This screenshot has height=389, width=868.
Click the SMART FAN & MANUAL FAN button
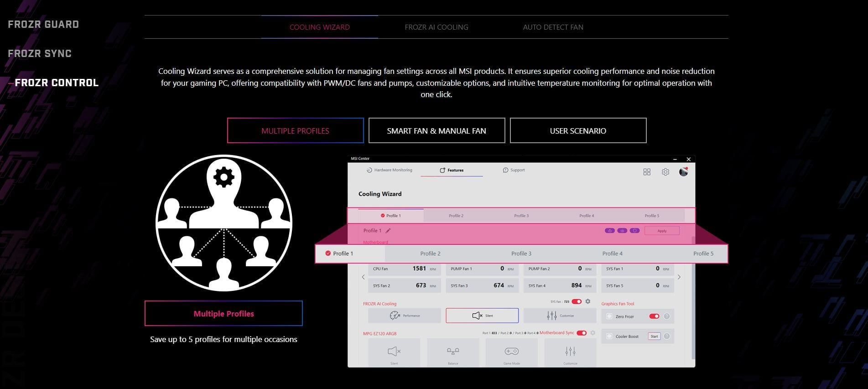coord(437,131)
